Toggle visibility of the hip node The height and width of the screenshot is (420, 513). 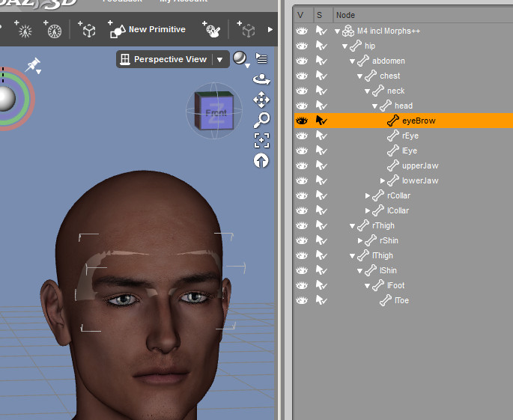tap(302, 46)
